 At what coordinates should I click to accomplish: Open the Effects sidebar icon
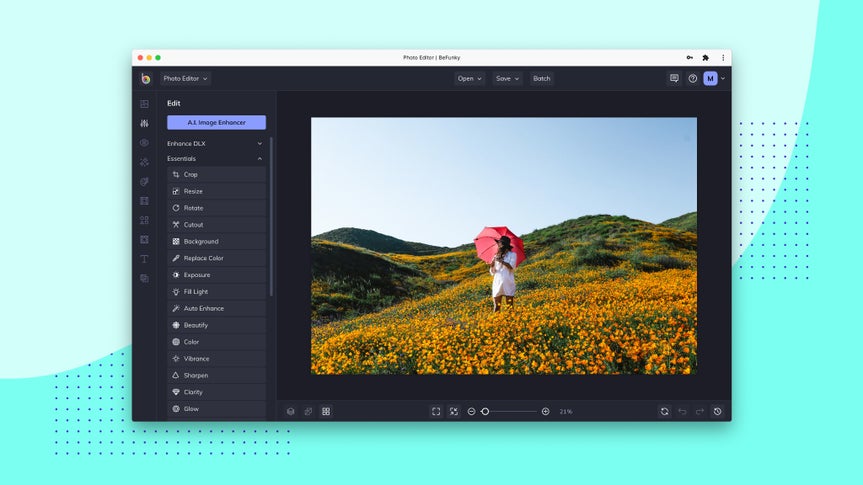pyautogui.click(x=144, y=162)
